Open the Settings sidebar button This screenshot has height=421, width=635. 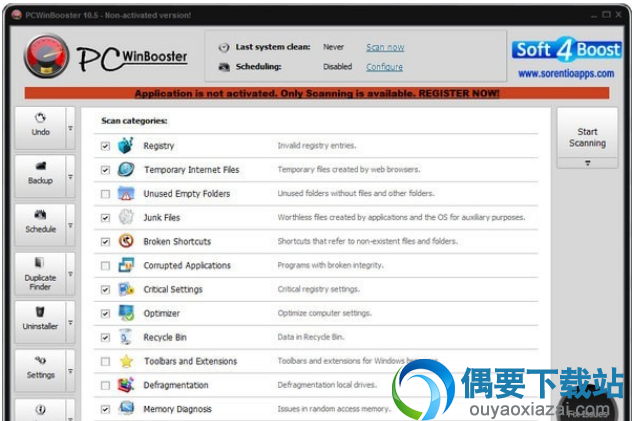(40, 371)
